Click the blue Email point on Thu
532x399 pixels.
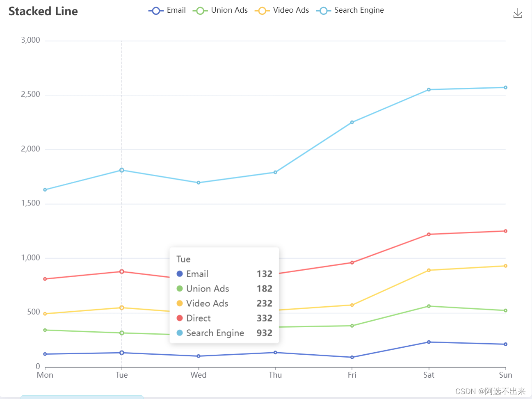coord(275,353)
